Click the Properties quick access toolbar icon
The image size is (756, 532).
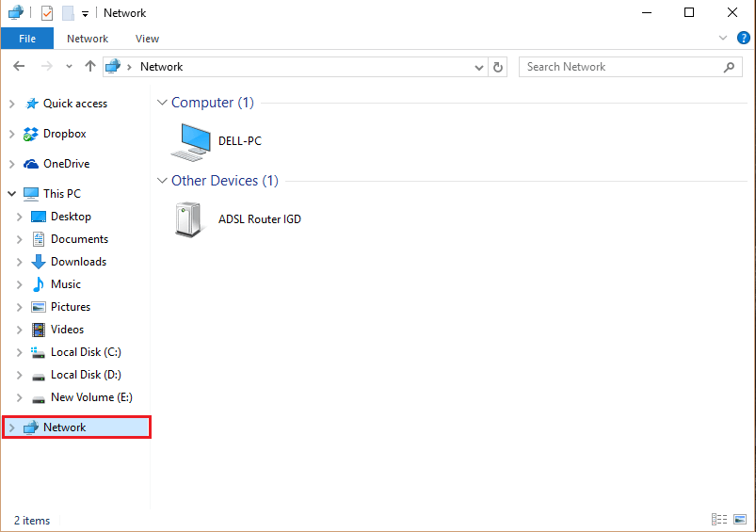pyautogui.click(x=47, y=13)
